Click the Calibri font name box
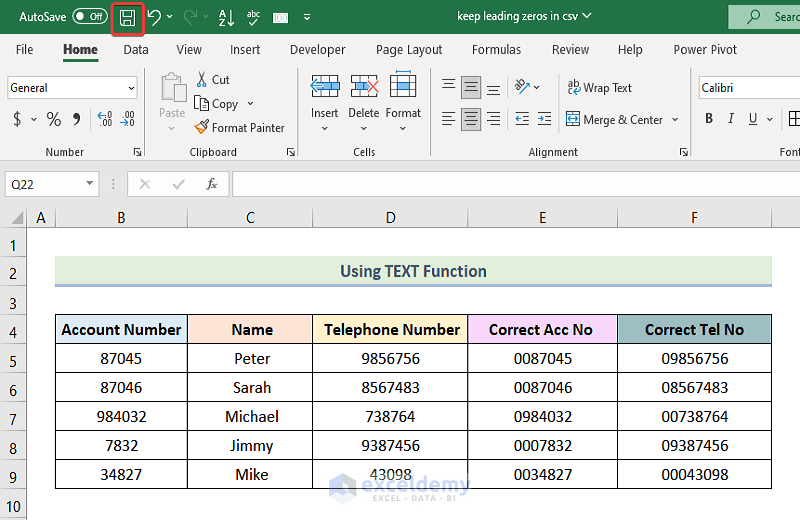 coord(749,88)
